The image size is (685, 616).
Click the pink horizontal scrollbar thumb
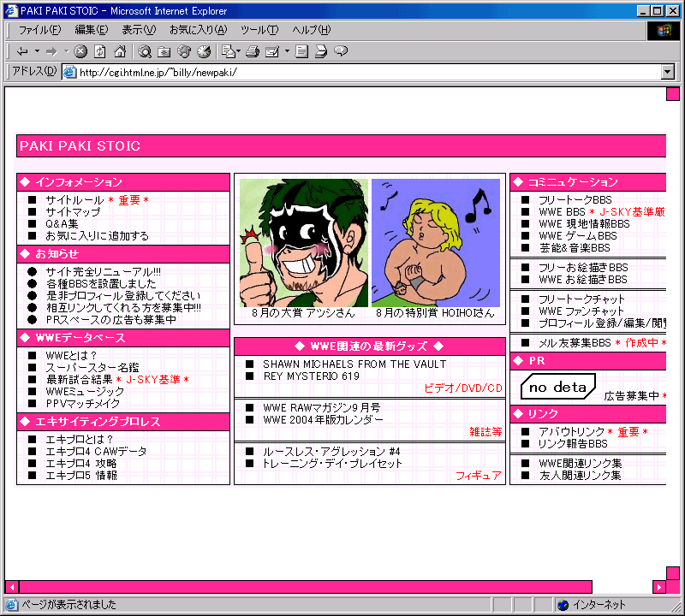click(x=306, y=587)
